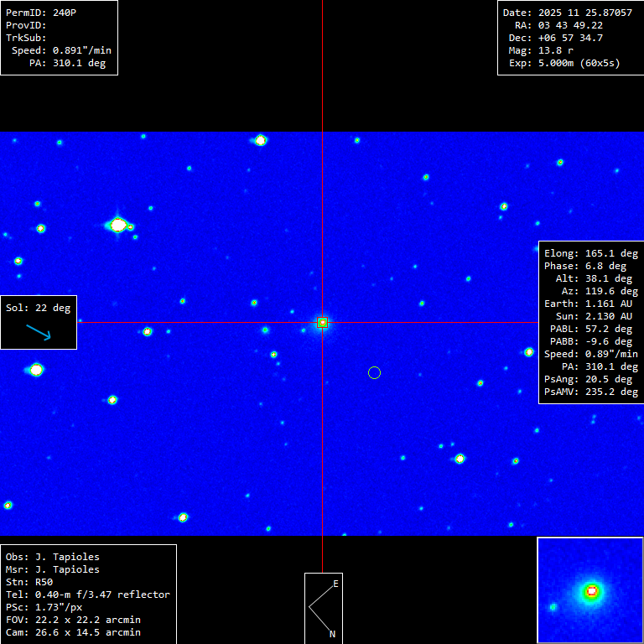The width and height of the screenshot is (644, 644).
Task: Click the brightest saturated star at upper left
Action: tap(118, 225)
